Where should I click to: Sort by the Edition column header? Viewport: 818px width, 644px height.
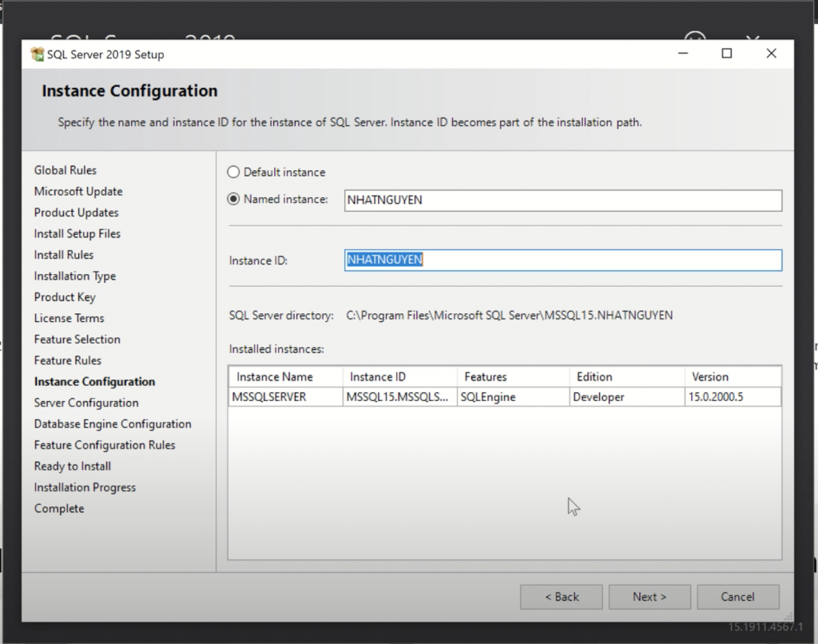pos(627,377)
